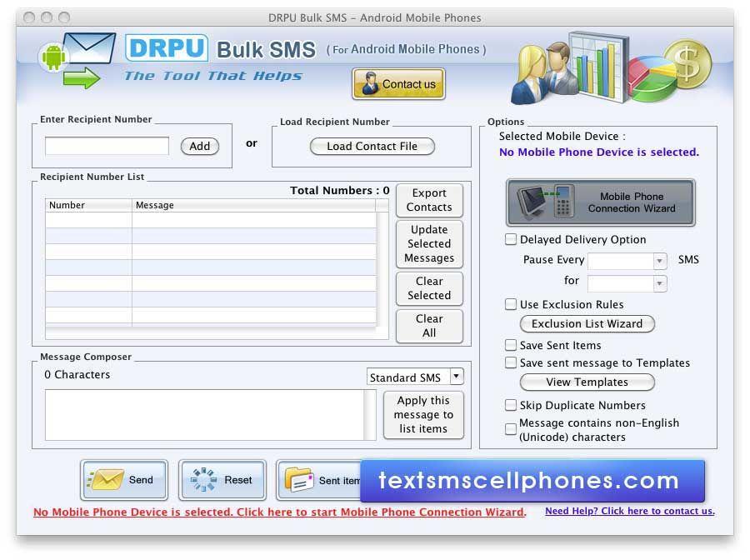Click the textsmscellphones.com banner
Image resolution: width=750 pixels, height=560 pixels.
coord(532,481)
